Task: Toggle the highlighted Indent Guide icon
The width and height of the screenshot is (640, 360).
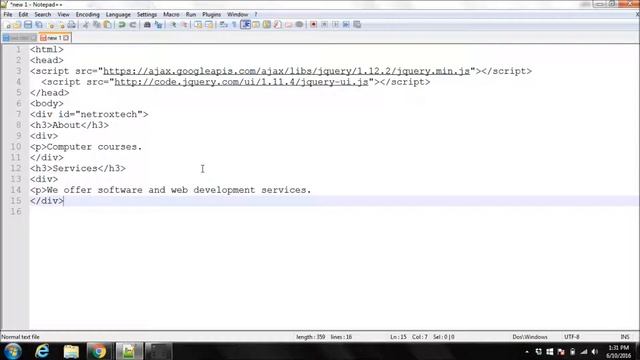Action: [x=245, y=25]
